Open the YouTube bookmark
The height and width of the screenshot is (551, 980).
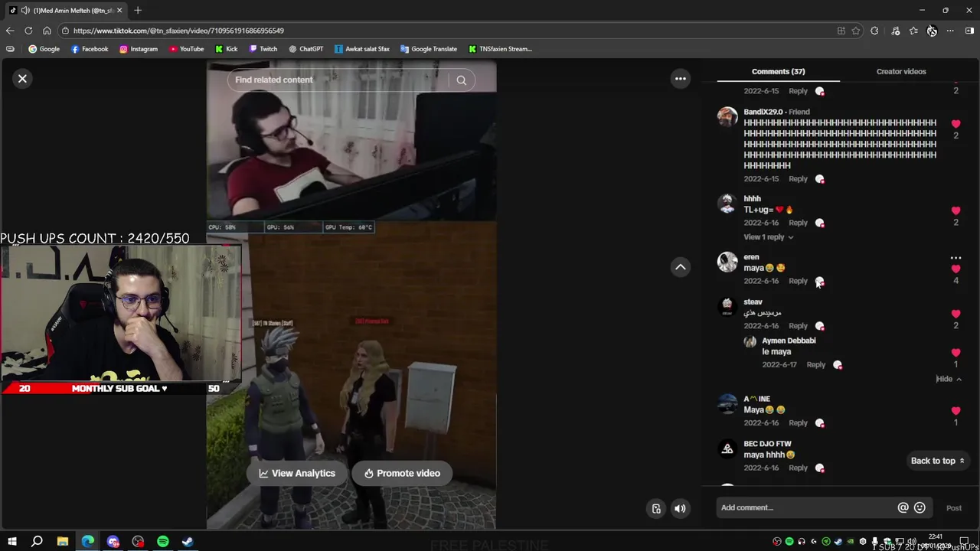187,49
